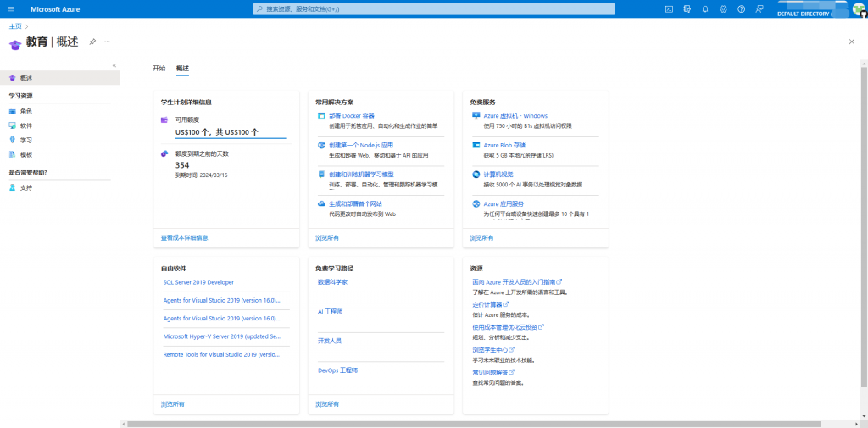Viewport: 868px width, 428px height.
Task: Click the Azure 虚拟机 Windows icon
Action: 476,116
